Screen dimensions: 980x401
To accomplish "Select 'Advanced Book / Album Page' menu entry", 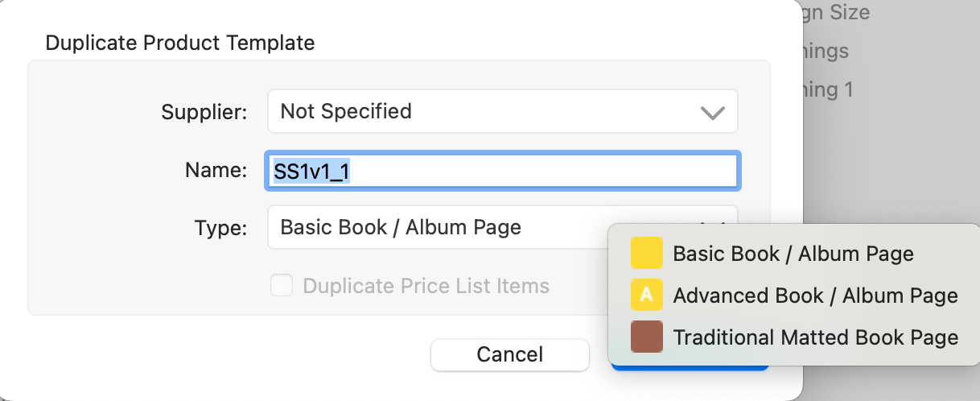I will 815,296.
